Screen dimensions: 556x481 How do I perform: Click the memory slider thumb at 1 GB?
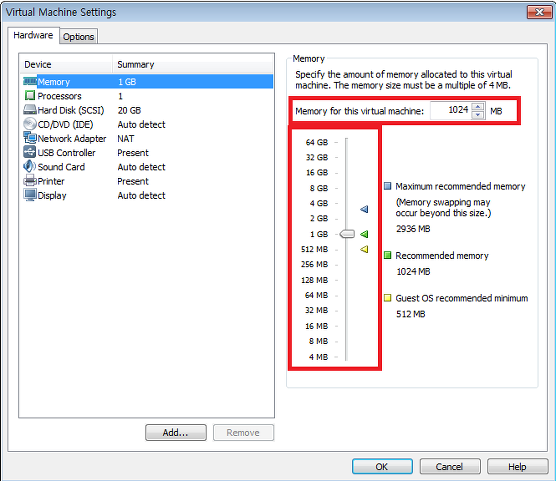pos(347,234)
